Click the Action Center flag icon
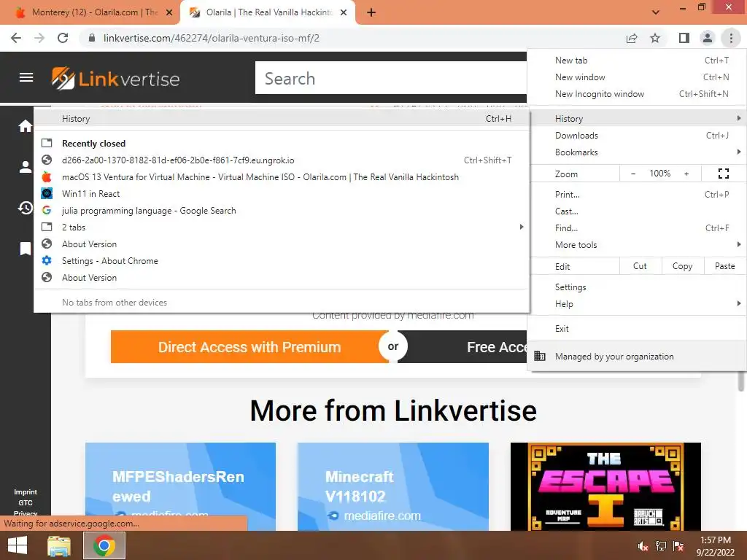 [x=678, y=546]
